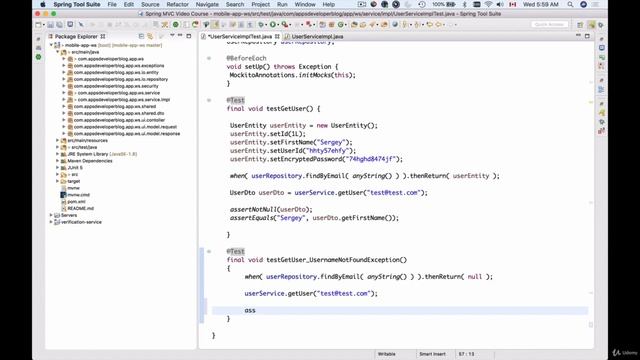Click the red relaunch toolbar icon
Screen dimensions: 640x360
pos(196,25)
